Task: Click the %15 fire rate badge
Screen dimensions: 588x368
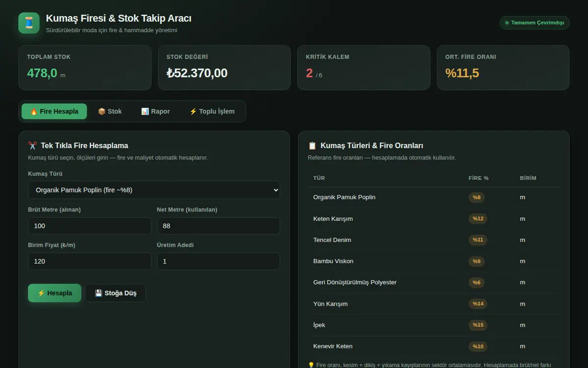Action: (478, 325)
